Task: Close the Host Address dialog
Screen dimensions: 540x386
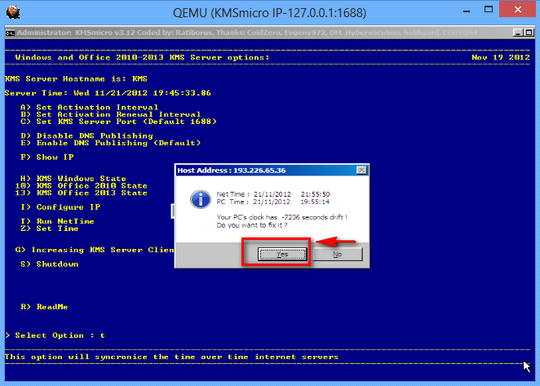Action: (x=361, y=170)
